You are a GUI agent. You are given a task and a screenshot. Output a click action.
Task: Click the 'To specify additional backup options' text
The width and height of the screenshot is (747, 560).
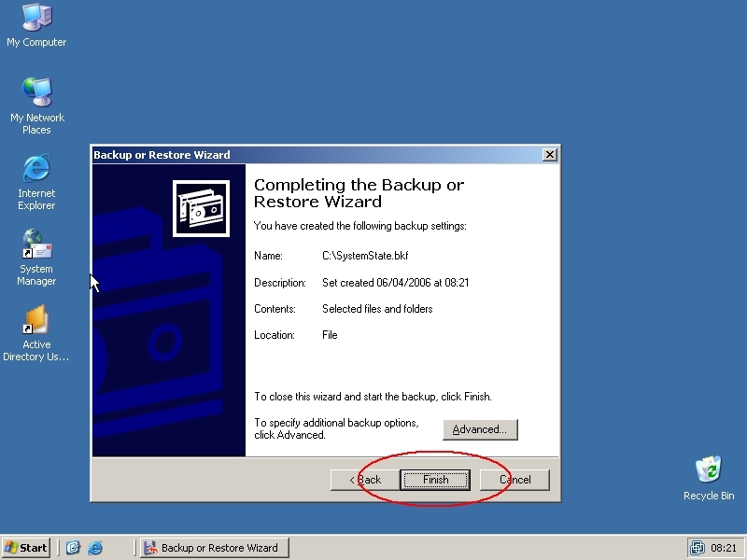pyautogui.click(x=336, y=428)
